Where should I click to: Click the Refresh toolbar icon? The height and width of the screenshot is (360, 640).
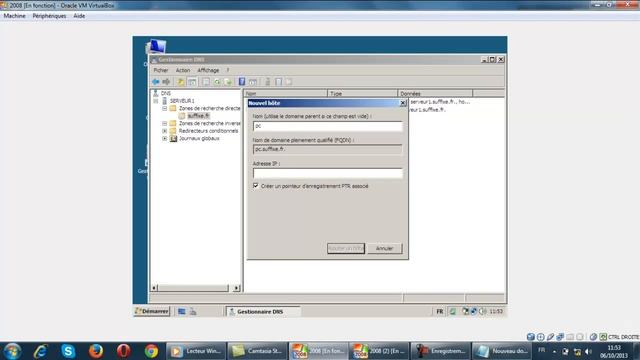pyautogui.click(x=217, y=82)
